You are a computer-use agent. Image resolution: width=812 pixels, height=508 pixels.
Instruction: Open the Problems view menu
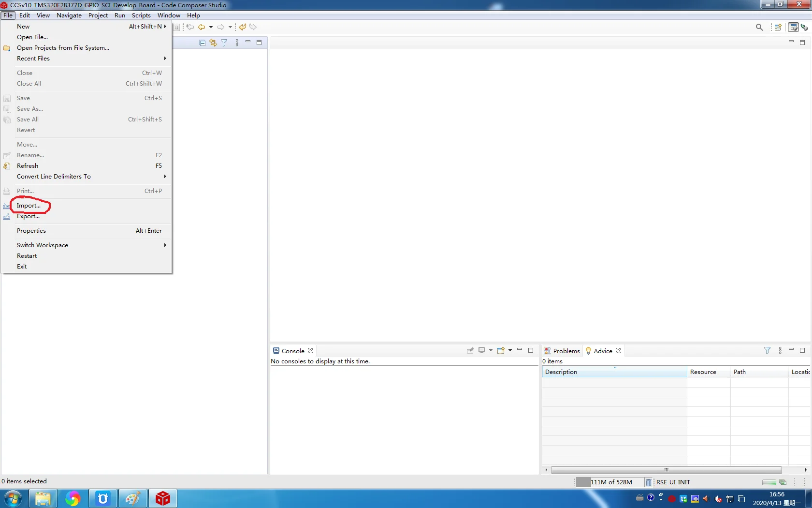[780, 351]
